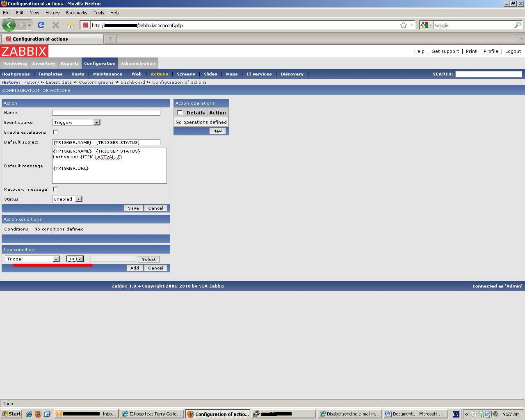The width and height of the screenshot is (525, 420).
Task: Open the File menu
Action: coord(6,13)
